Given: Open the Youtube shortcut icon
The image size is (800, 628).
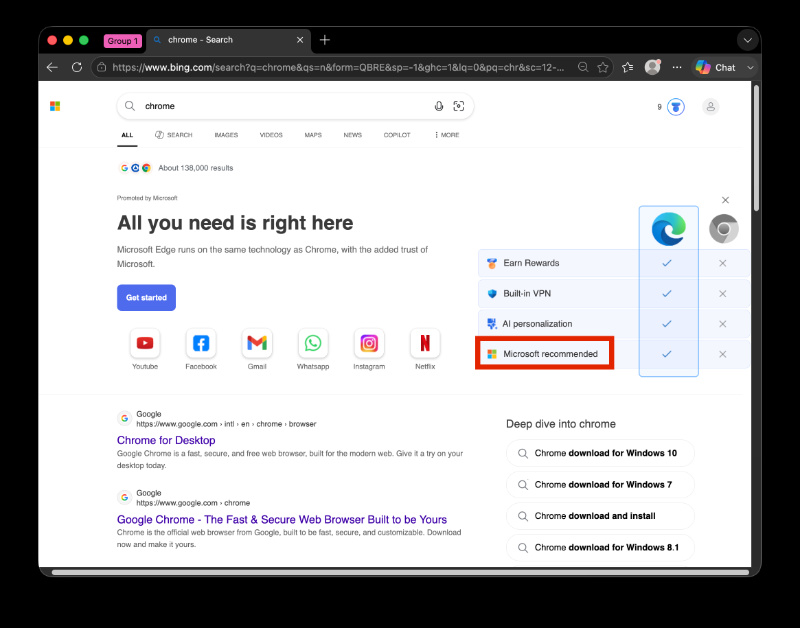Looking at the screenshot, I should coord(145,343).
